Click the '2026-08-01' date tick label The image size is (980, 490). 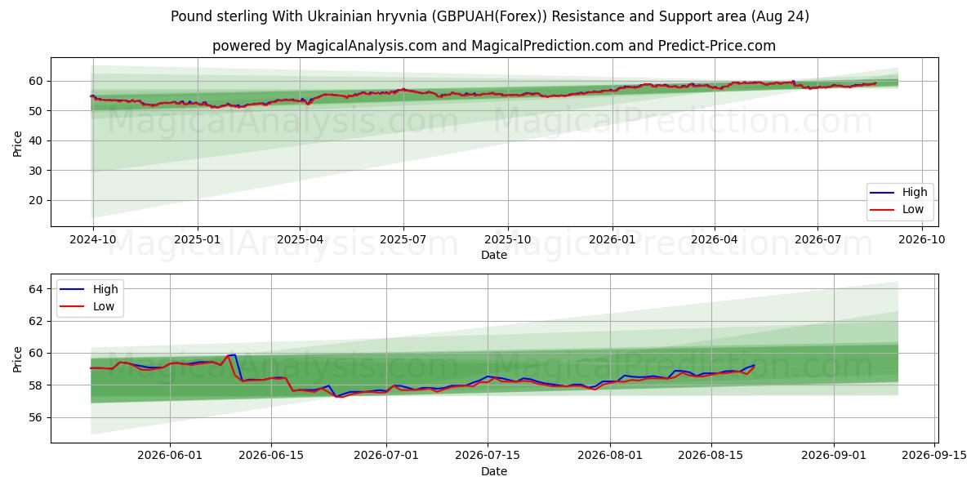(611, 457)
